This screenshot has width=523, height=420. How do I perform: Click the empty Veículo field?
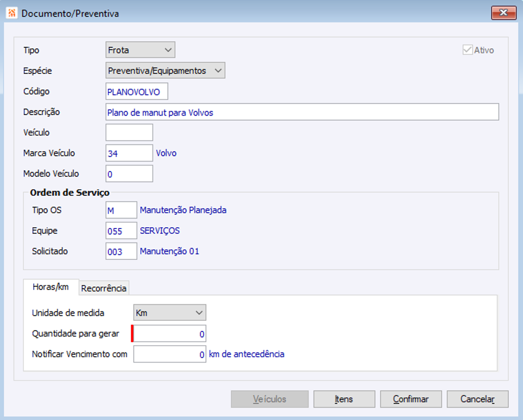tap(129, 132)
